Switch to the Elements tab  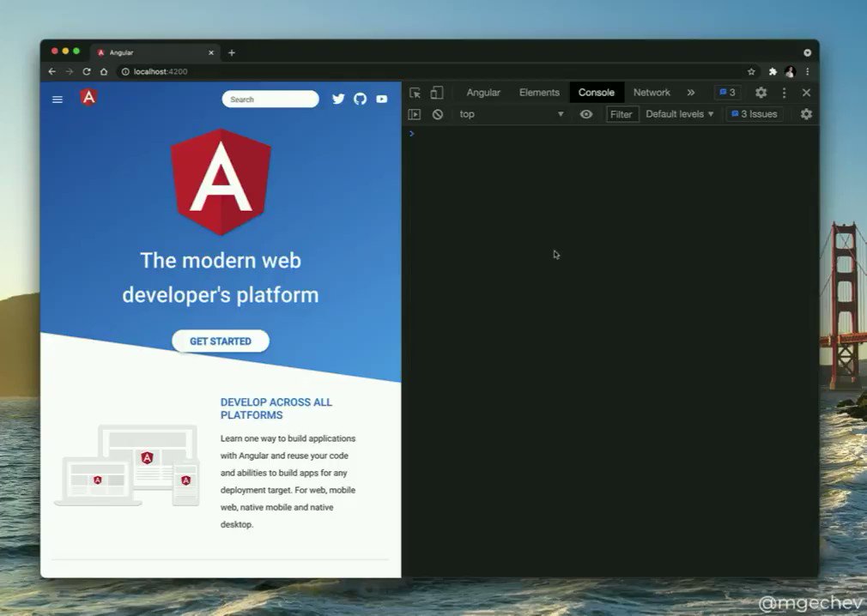539,93
